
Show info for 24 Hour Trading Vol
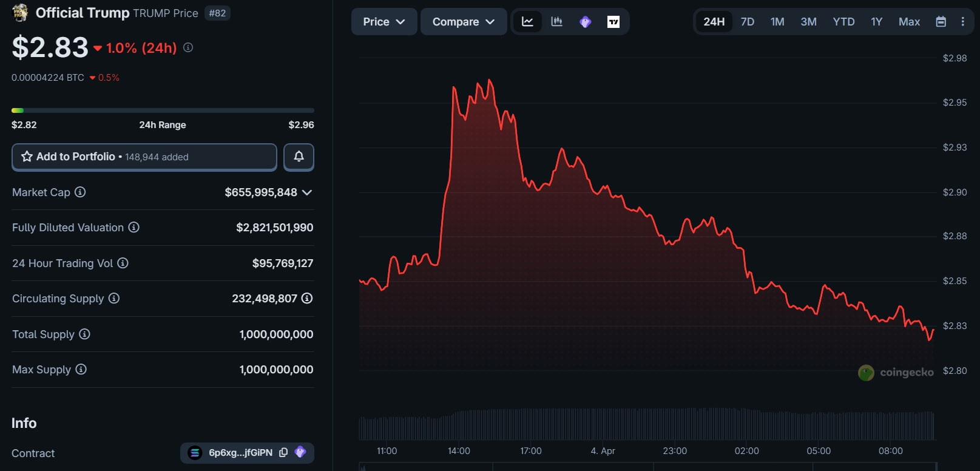123,263
